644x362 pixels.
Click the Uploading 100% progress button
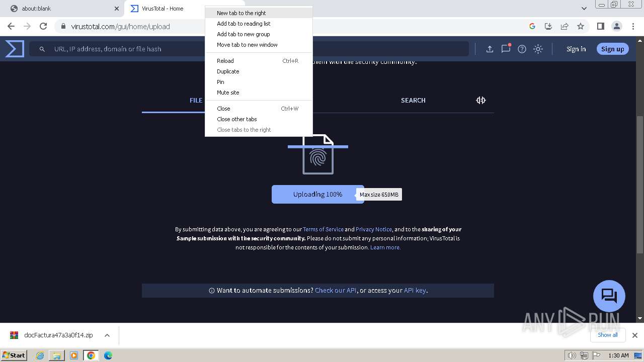coord(317,194)
